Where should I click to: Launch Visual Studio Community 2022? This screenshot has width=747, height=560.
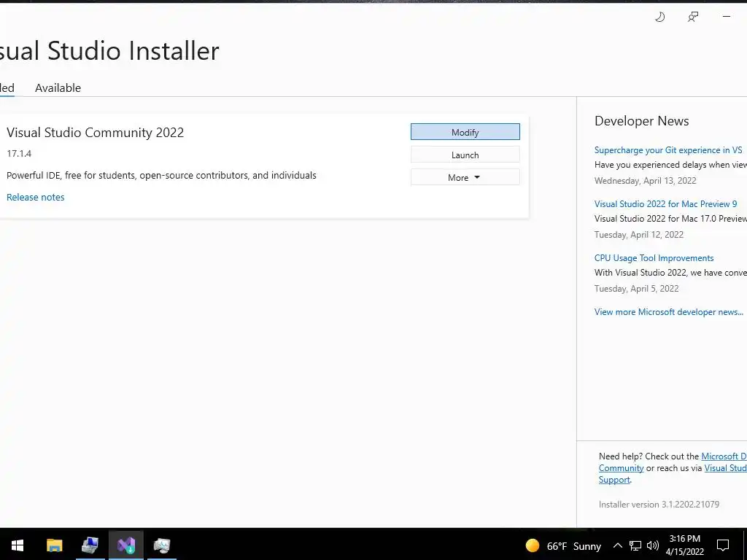(465, 155)
